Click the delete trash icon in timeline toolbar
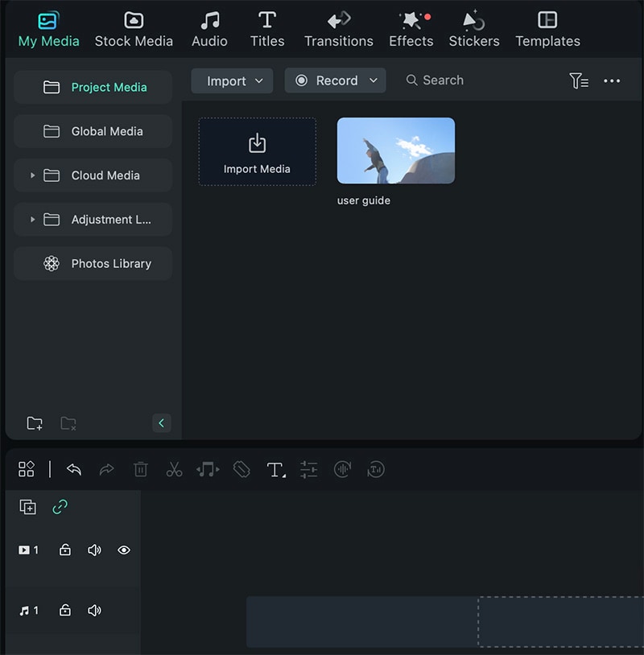This screenshot has width=644, height=655. point(140,470)
